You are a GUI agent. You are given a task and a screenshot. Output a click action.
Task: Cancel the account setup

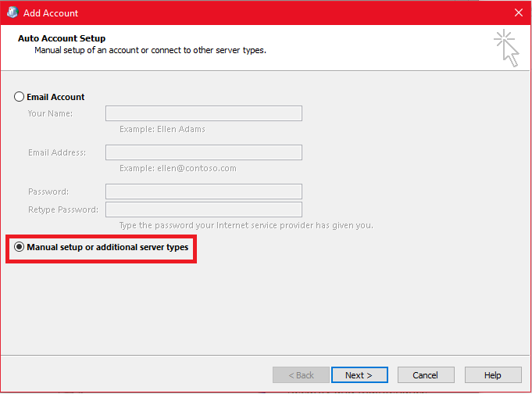[426, 375]
